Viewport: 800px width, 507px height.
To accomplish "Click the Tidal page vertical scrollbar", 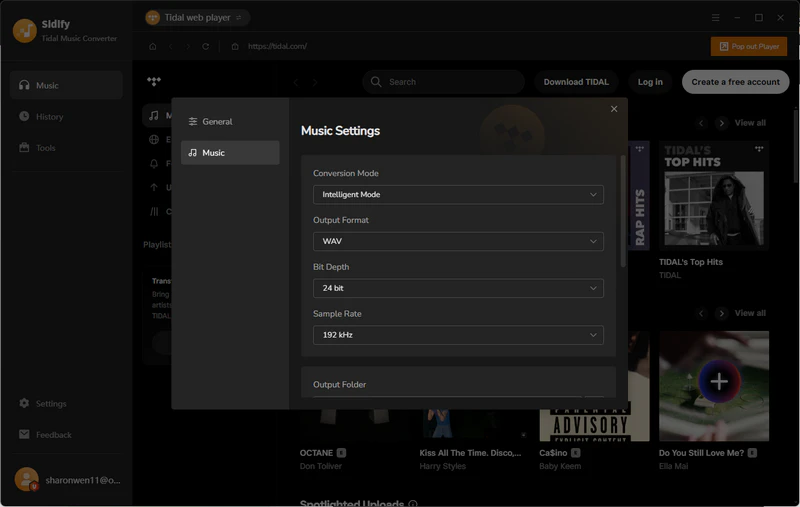I will 796,147.
